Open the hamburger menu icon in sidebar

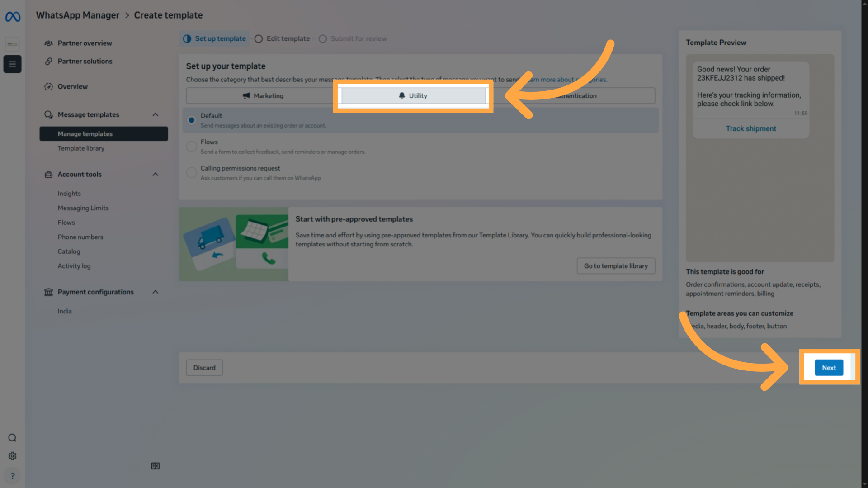click(12, 64)
